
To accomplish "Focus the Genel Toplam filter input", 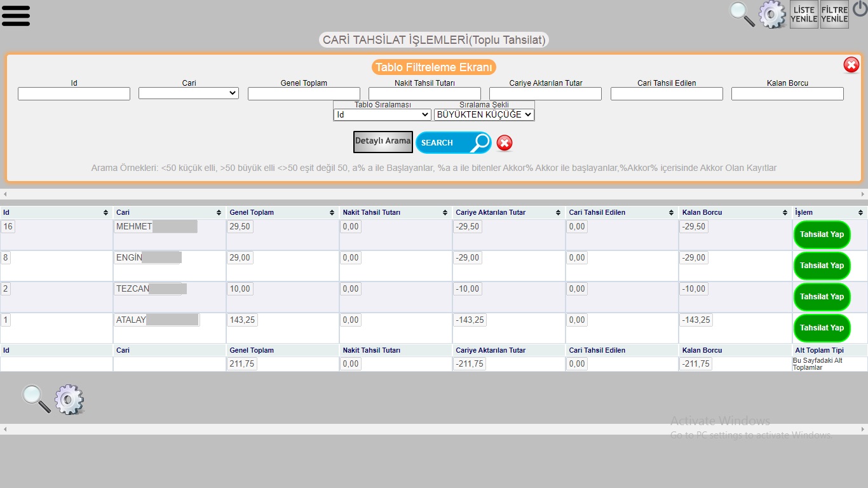I will point(304,93).
